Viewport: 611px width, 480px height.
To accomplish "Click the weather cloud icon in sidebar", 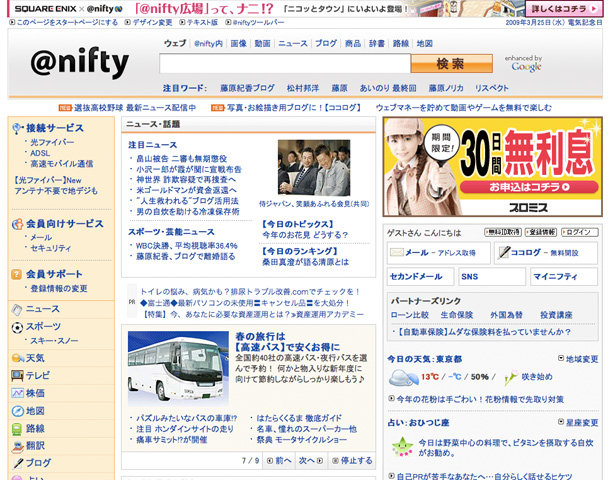I will [18, 358].
